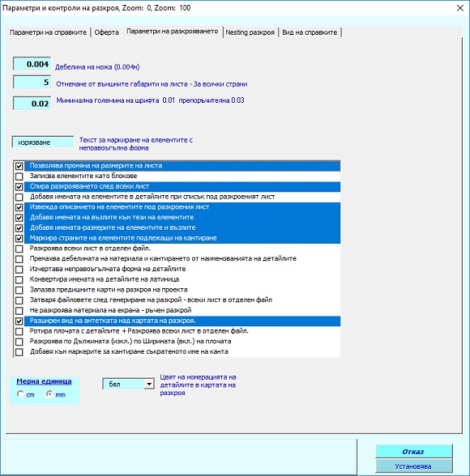Click the knife thickness field 0.004
This screenshot has width=470, height=476.
coord(32,64)
